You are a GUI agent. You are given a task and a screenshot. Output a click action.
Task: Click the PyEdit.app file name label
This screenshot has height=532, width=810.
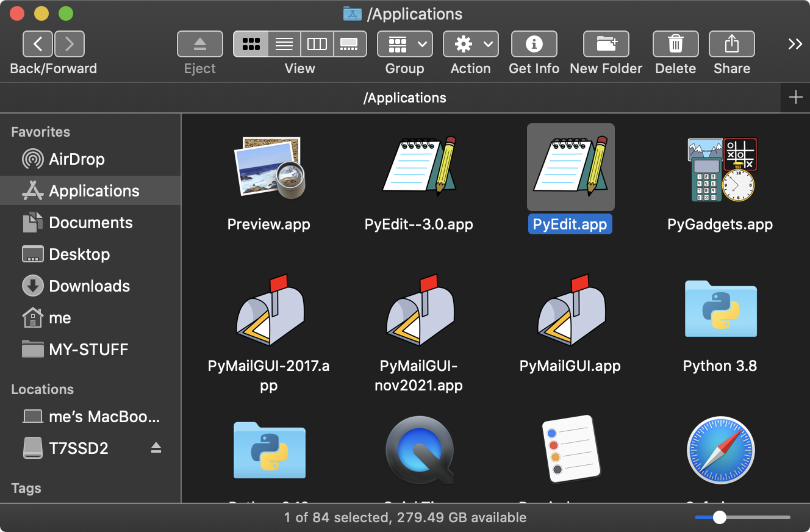point(570,224)
